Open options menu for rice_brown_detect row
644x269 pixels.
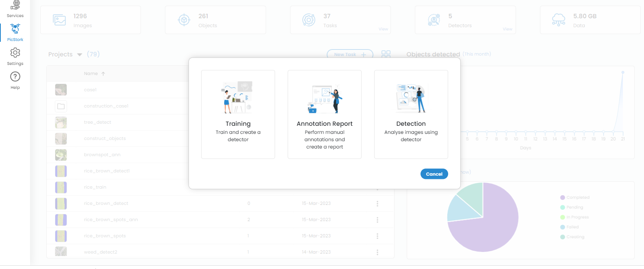coord(377,204)
